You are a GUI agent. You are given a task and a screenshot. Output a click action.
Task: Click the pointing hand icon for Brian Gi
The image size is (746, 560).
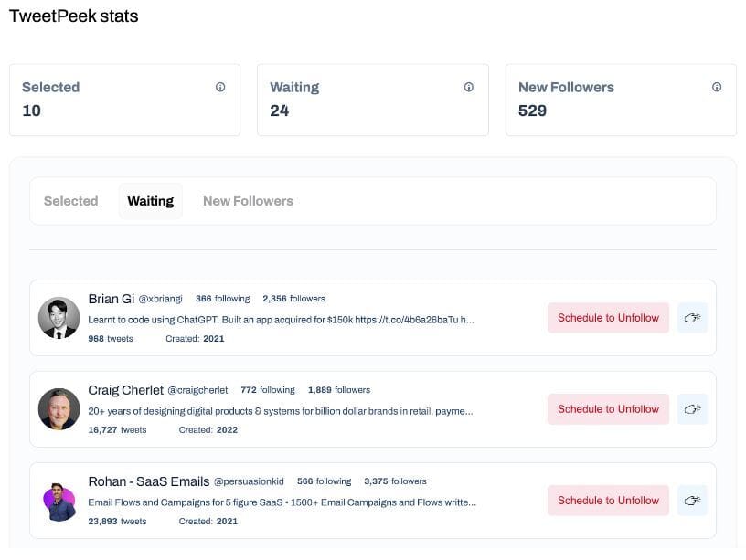coord(692,318)
